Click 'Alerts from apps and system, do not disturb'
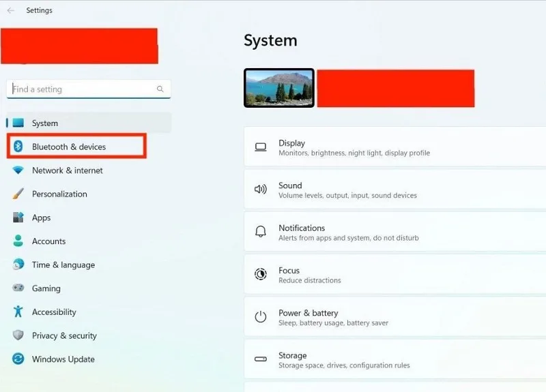This screenshot has height=392, width=546. tap(349, 238)
